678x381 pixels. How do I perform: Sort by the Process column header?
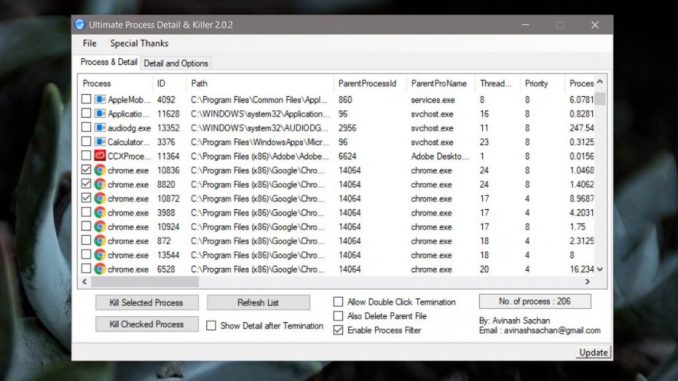click(115, 83)
